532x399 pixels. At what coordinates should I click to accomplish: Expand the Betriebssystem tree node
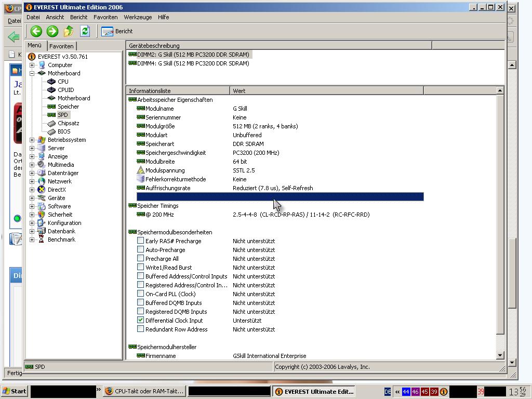point(32,140)
